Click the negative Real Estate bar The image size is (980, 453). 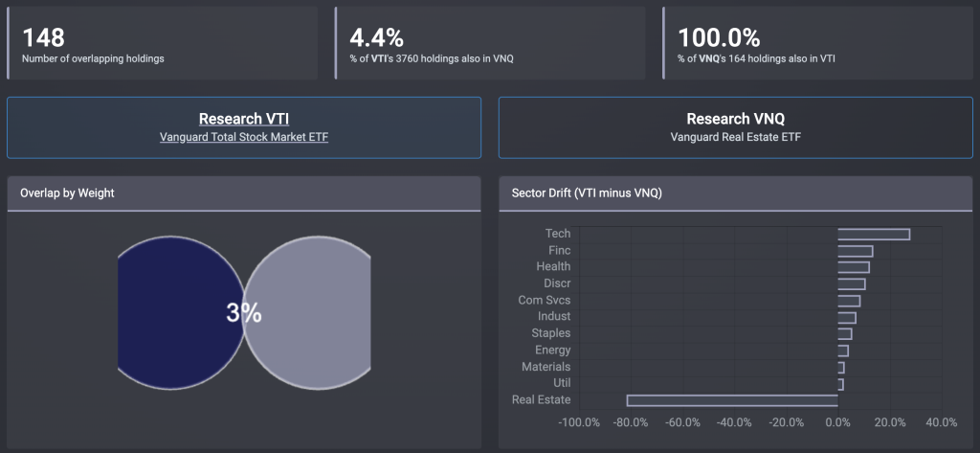[x=732, y=400]
